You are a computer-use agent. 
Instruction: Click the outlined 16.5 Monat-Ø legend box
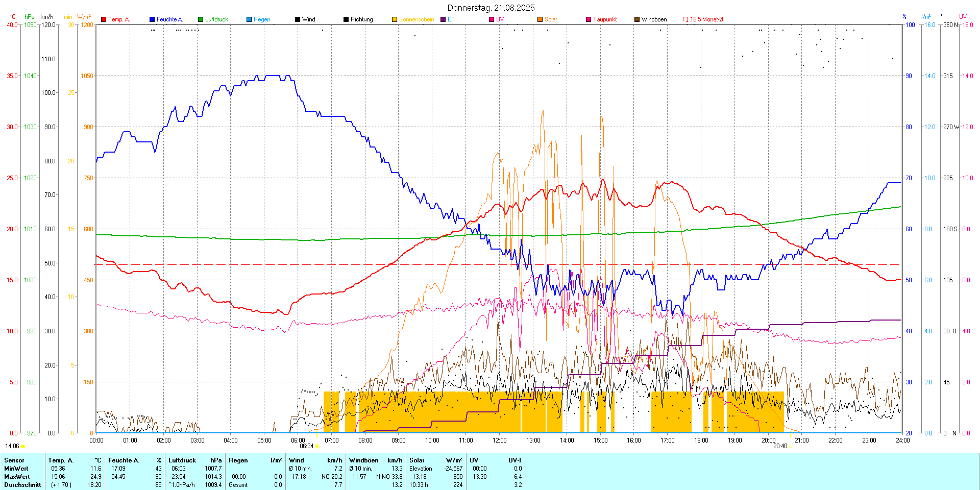tap(685, 19)
